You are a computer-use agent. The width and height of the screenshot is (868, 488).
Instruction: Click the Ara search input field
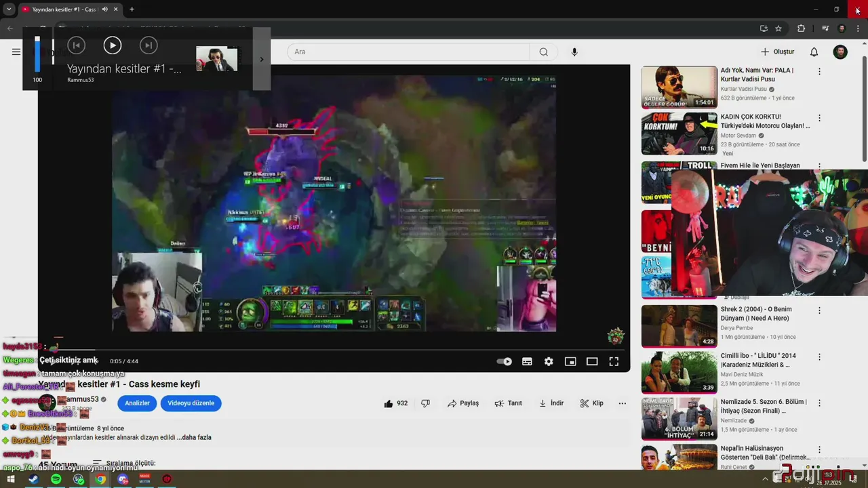click(x=408, y=52)
